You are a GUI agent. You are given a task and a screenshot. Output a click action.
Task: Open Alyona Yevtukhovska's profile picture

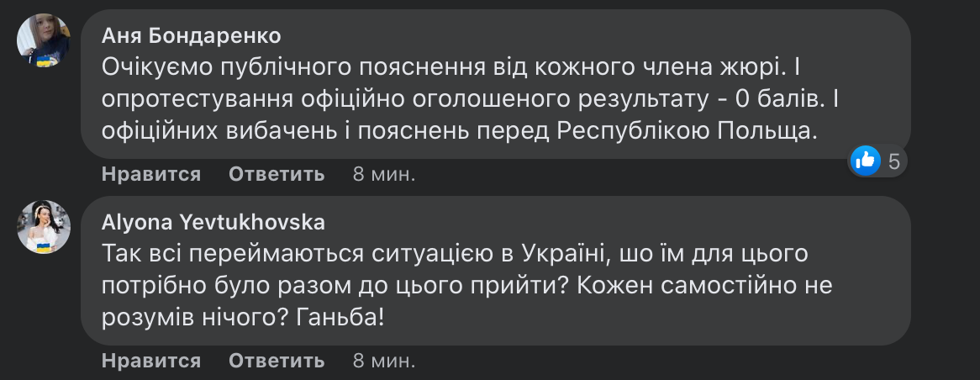click(43, 226)
